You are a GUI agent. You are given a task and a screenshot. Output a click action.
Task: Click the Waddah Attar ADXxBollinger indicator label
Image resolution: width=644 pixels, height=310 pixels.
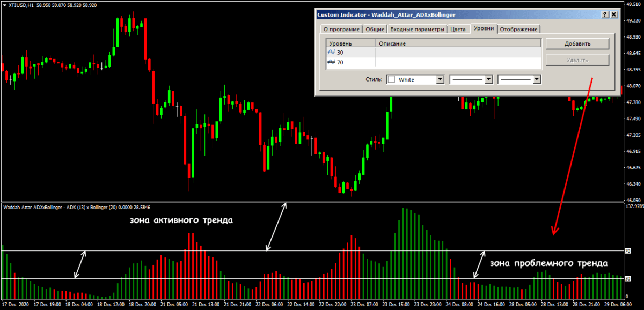75,206
